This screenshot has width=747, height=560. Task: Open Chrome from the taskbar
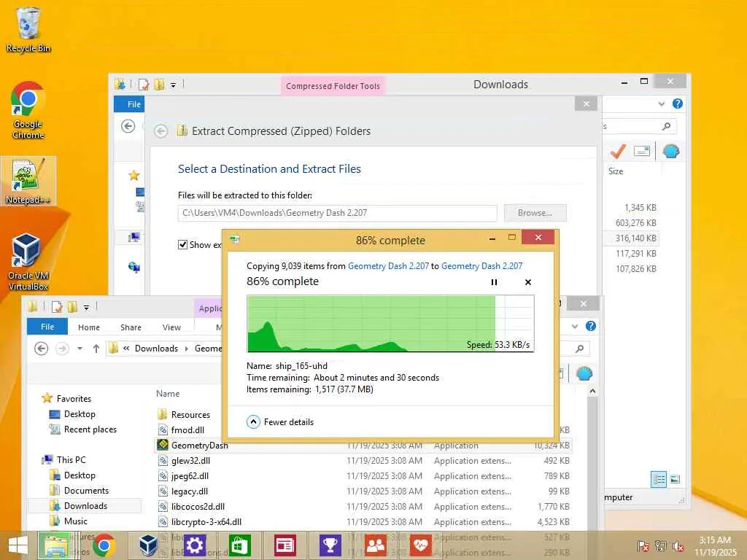(x=104, y=545)
